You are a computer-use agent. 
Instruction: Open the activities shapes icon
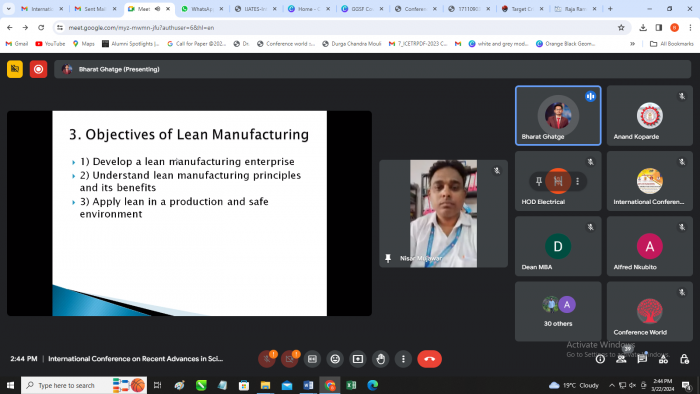pos(663,359)
